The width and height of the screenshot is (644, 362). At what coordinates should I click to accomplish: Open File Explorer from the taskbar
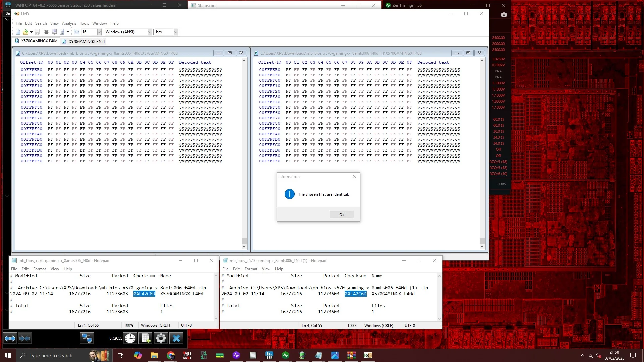point(154,355)
